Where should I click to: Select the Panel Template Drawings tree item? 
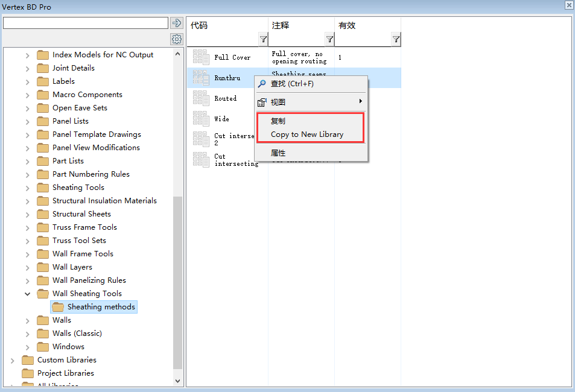[x=97, y=134]
